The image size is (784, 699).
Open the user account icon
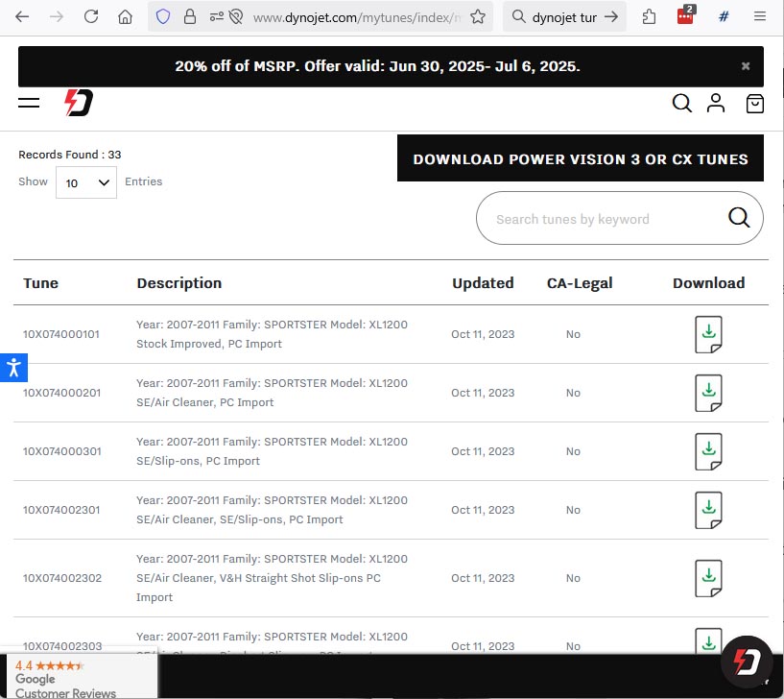716,103
